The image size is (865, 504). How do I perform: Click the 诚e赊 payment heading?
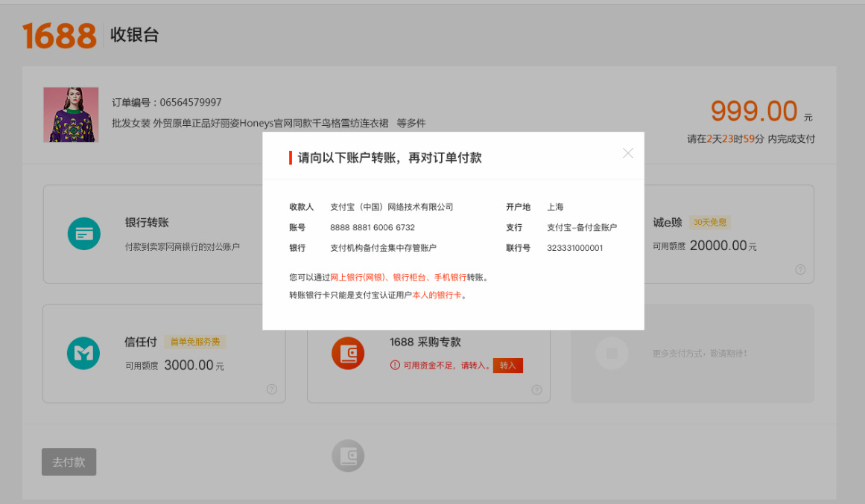point(668,223)
